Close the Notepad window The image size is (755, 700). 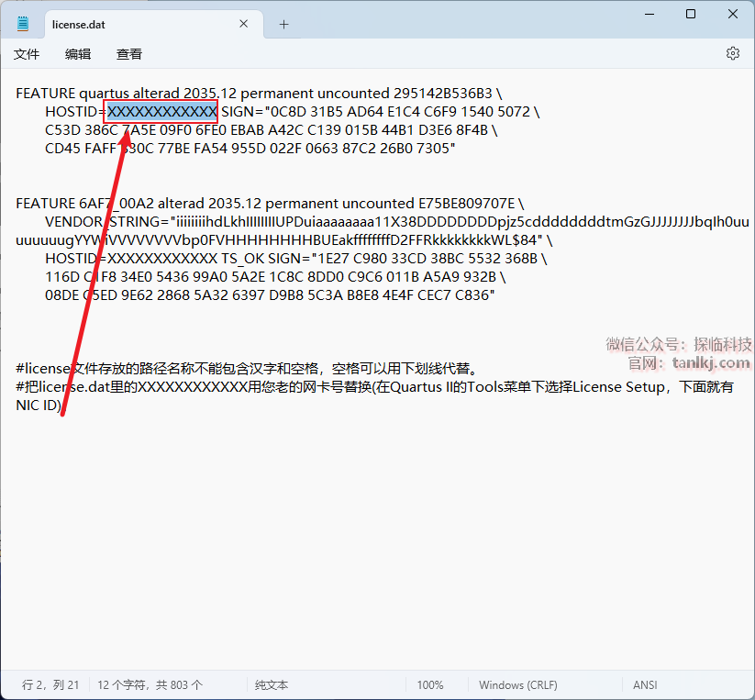(732, 14)
